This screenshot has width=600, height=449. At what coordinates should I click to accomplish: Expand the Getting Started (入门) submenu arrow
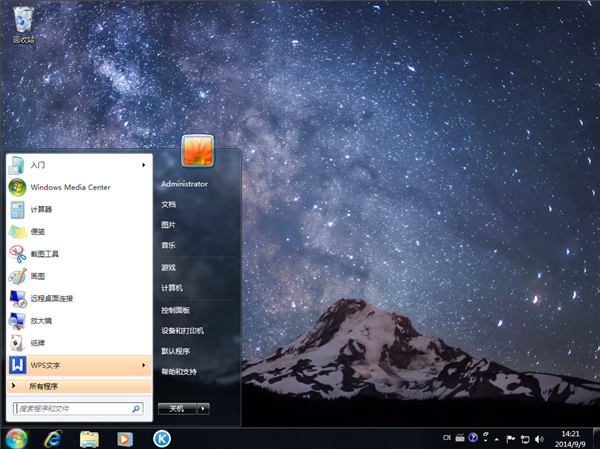(x=144, y=165)
